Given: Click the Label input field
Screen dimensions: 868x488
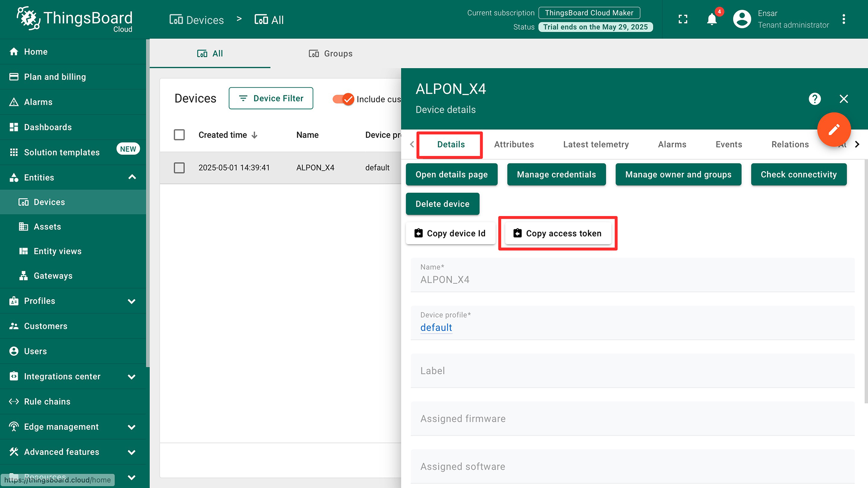Looking at the screenshot, I should pyautogui.click(x=632, y=371).
